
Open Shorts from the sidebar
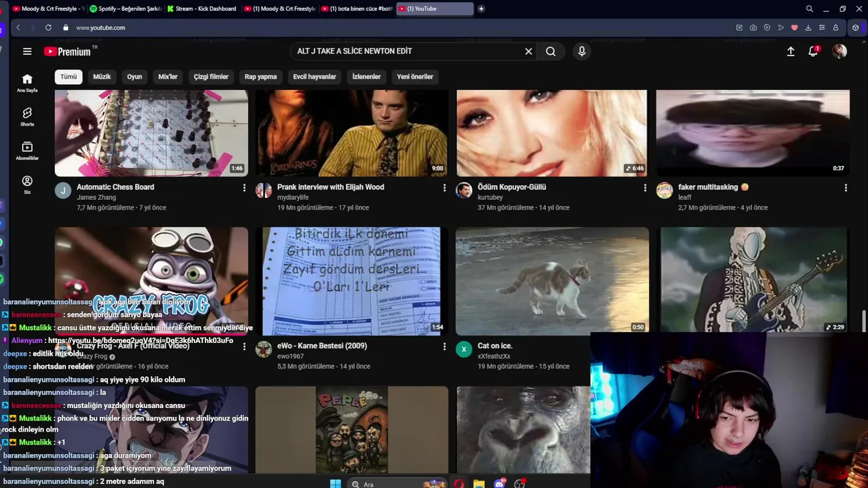27,117
